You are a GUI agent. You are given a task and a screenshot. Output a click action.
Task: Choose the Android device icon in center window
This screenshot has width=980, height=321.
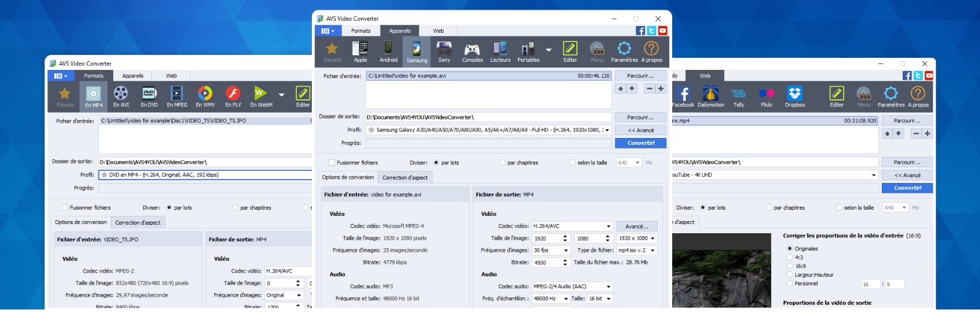(388, 51)
